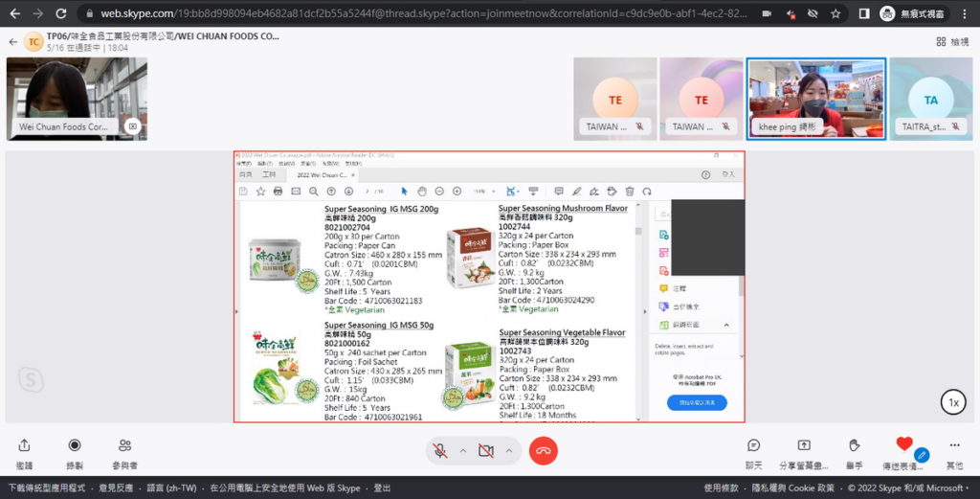Open the 聊天 chat panel
Screen dimensions: 980x499
[x=754, y=453]
